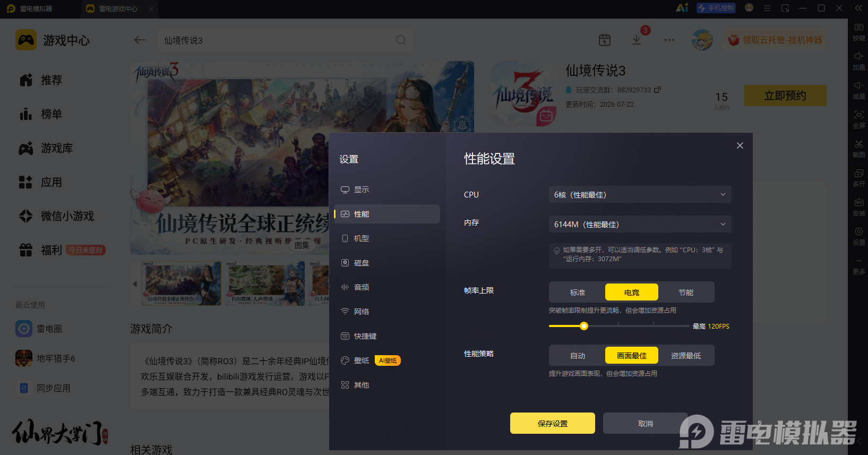Viewport: 868px width, 455px height.
Task: Click 领取云托管-挂机神器 promo button
Action: coord(775,40)
